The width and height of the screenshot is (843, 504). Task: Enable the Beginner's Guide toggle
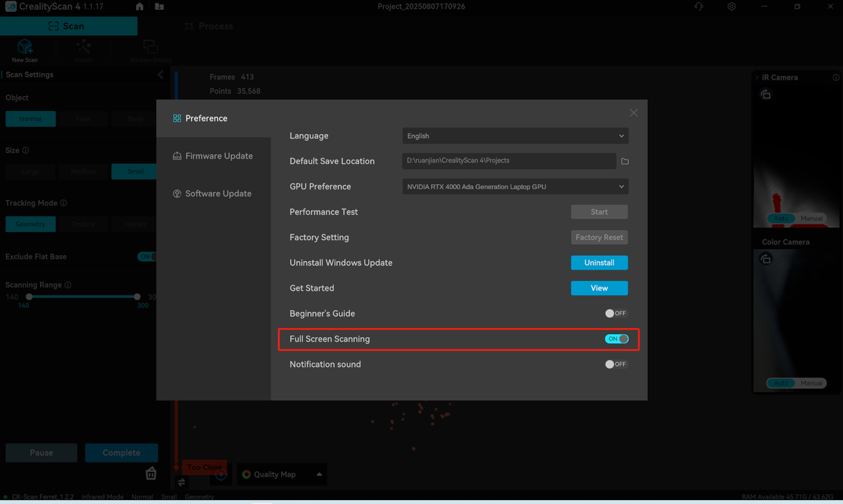click(x=616, y=314)
